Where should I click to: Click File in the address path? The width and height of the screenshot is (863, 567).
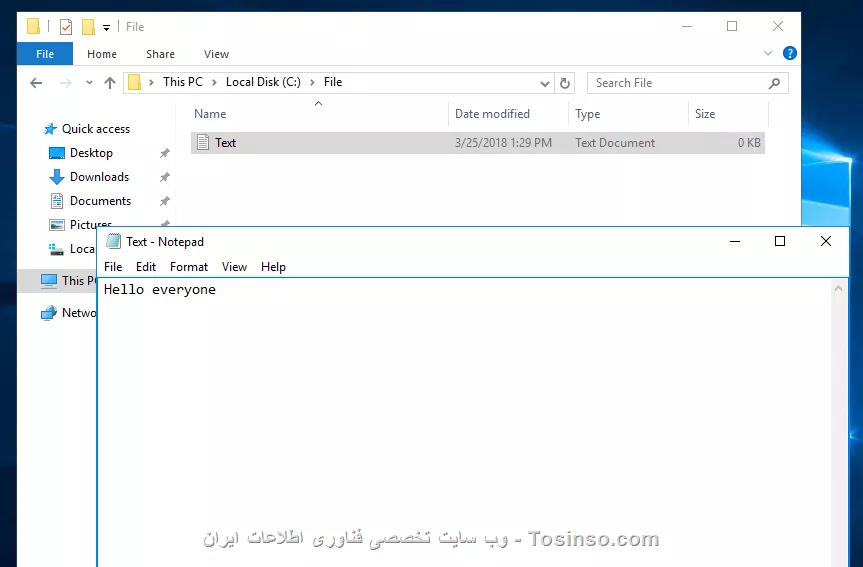pyautogui.click(x=333, y=82)
